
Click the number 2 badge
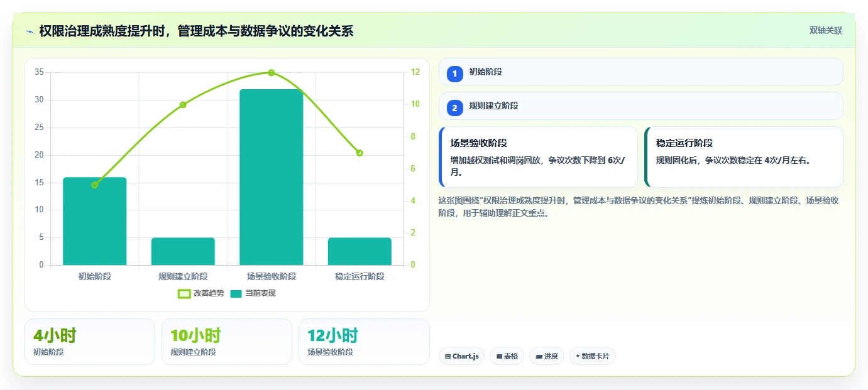click(x=454, y=108)
